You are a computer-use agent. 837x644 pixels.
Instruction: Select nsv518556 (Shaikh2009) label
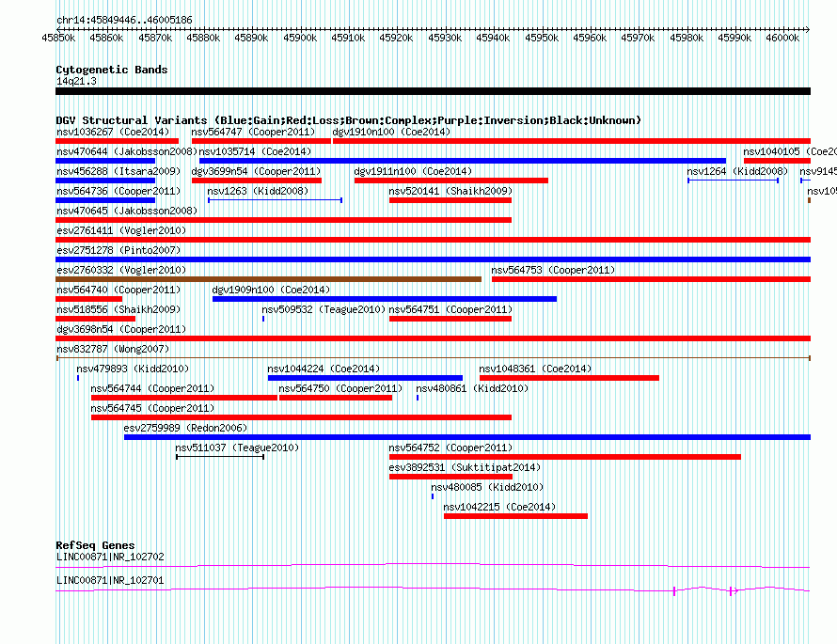pos(118,309)
